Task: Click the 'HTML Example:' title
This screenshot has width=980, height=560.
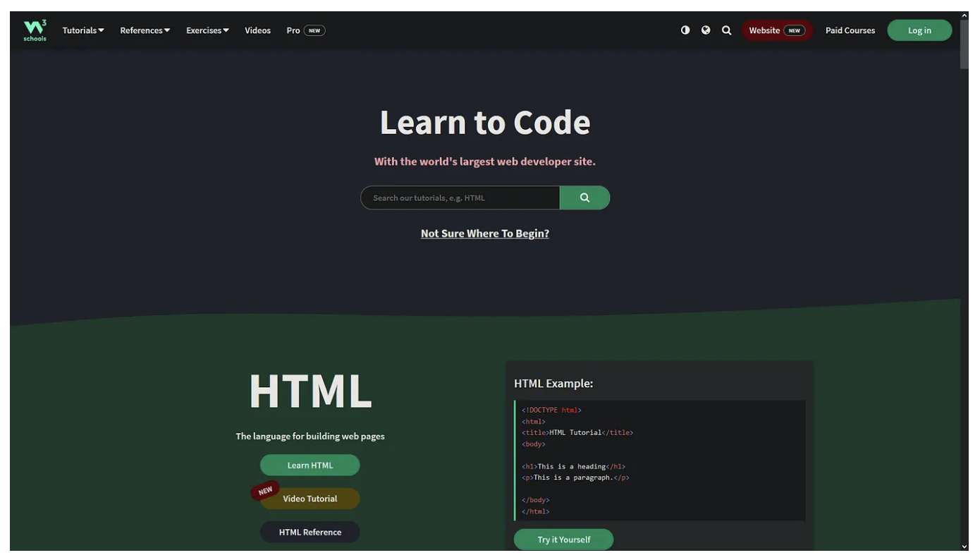Action: [x=553, y=384]
